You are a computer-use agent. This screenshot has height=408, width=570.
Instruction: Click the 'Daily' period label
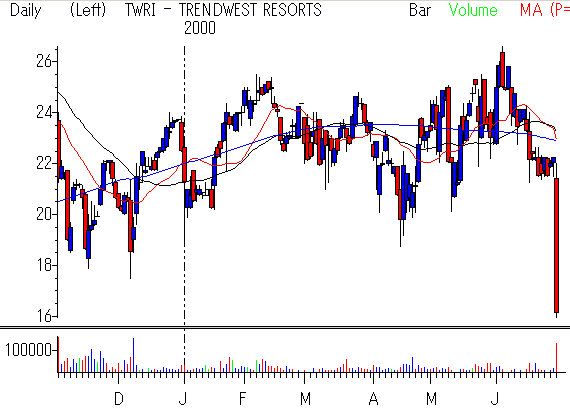coord(25,11)
